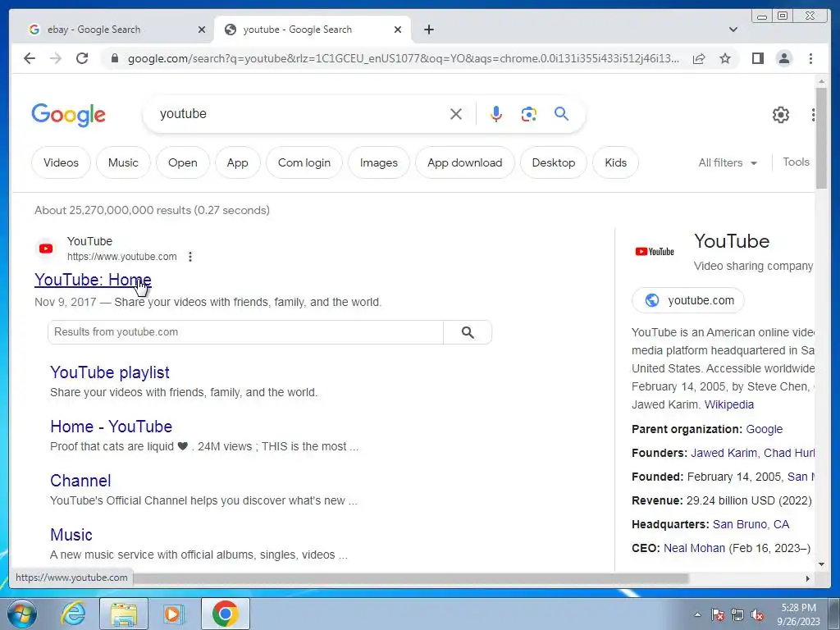Open the Chrome three-dot menu
The image size is (840, 630).
click(x=810, y=58)
